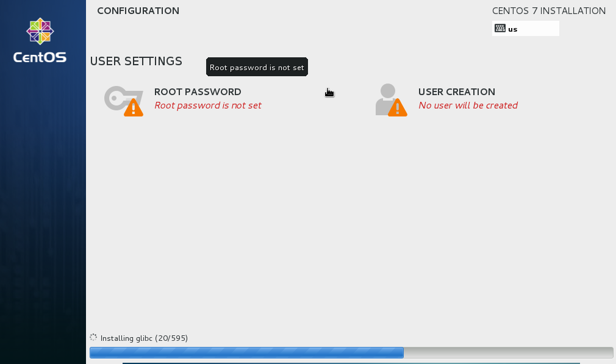
Task: Click 'CENTOS 7 INSTALLATION' label
Action: tap(549, 10)
